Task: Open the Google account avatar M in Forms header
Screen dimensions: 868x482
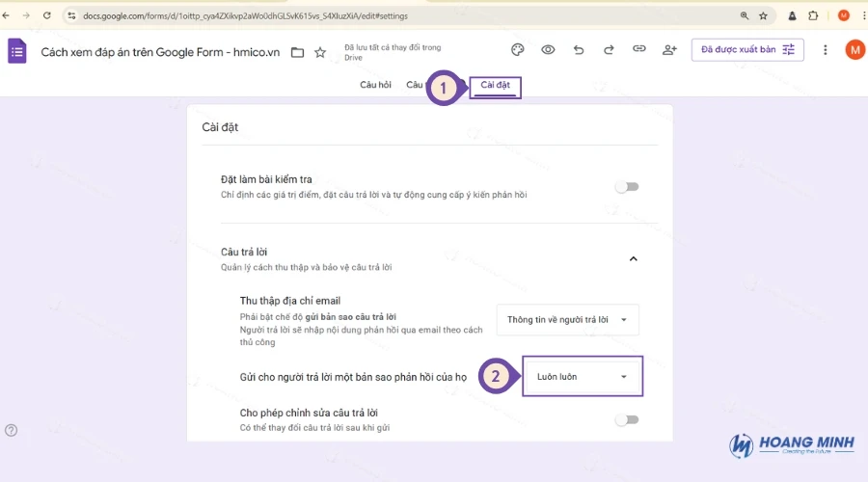Action: click(854, 50)
